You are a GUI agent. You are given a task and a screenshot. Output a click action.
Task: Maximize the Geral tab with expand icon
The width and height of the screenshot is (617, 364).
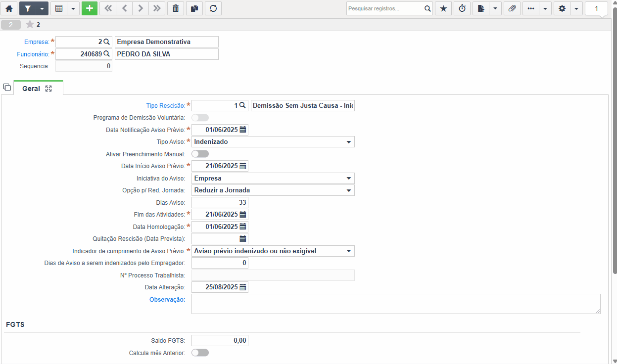click(48, 89)
